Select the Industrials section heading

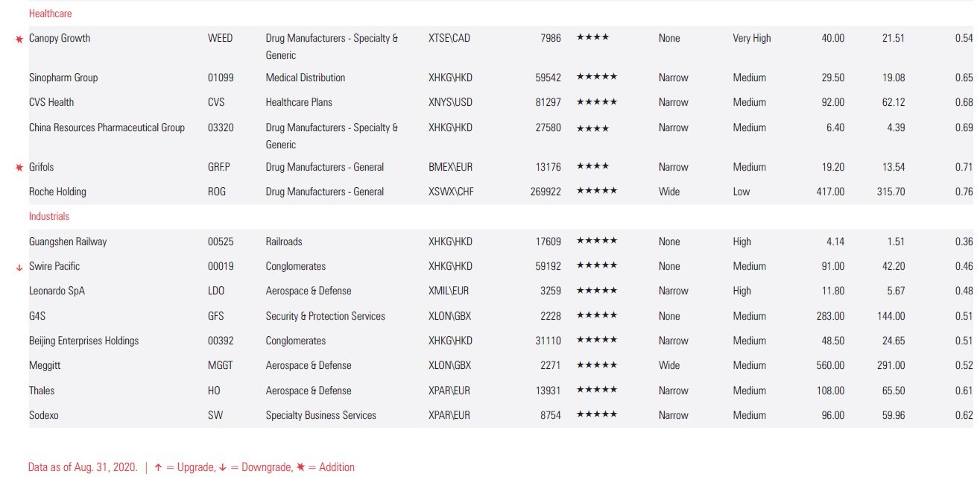coord(48,216)
